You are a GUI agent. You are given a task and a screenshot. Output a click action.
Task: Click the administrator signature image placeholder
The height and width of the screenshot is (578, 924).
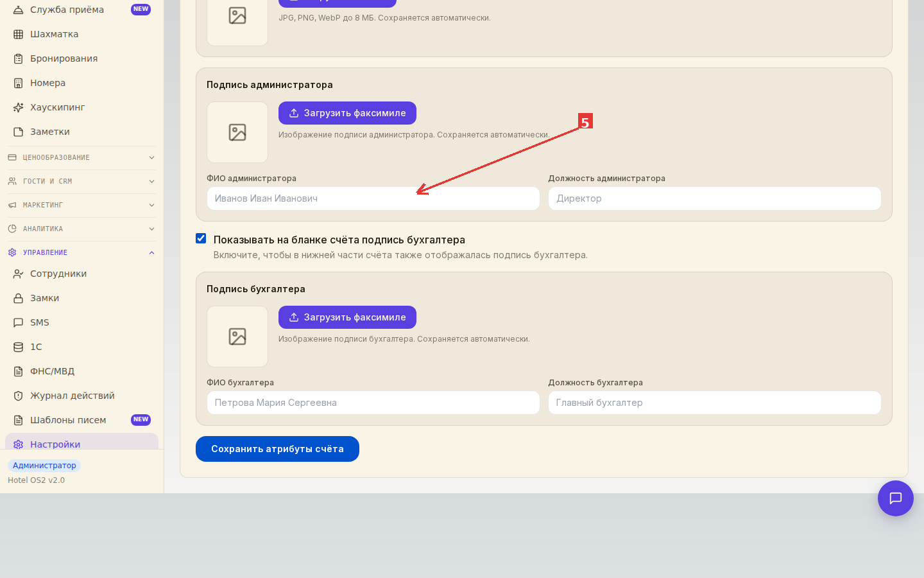237,132
